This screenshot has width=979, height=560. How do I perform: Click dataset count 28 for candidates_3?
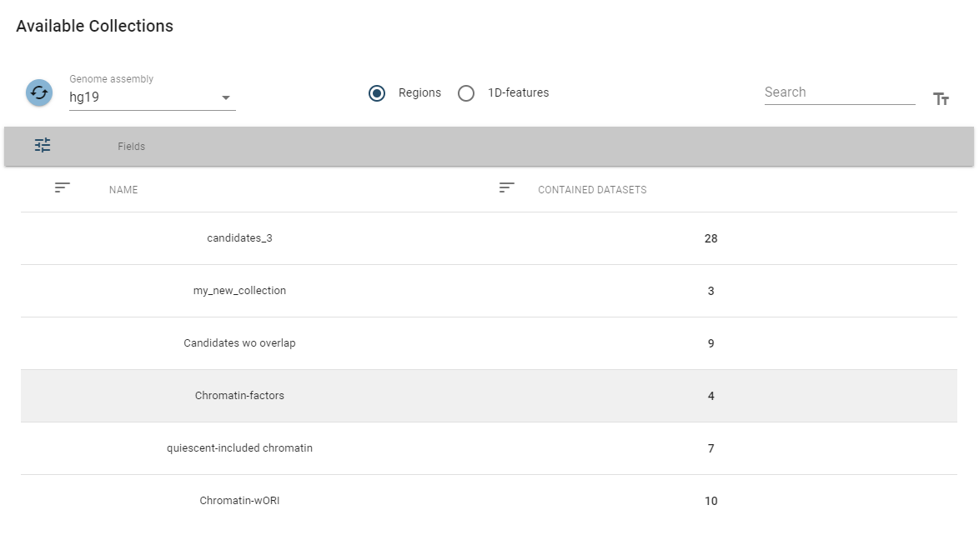coord(710,239)
